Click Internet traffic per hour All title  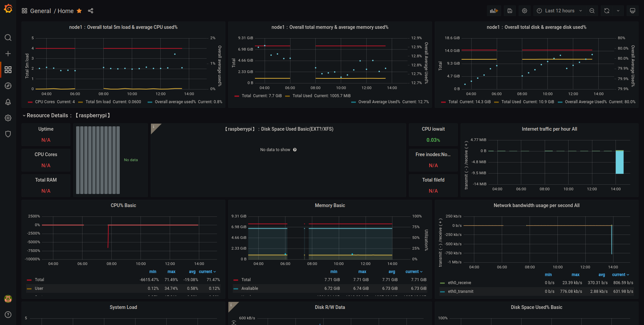point(549,129)
